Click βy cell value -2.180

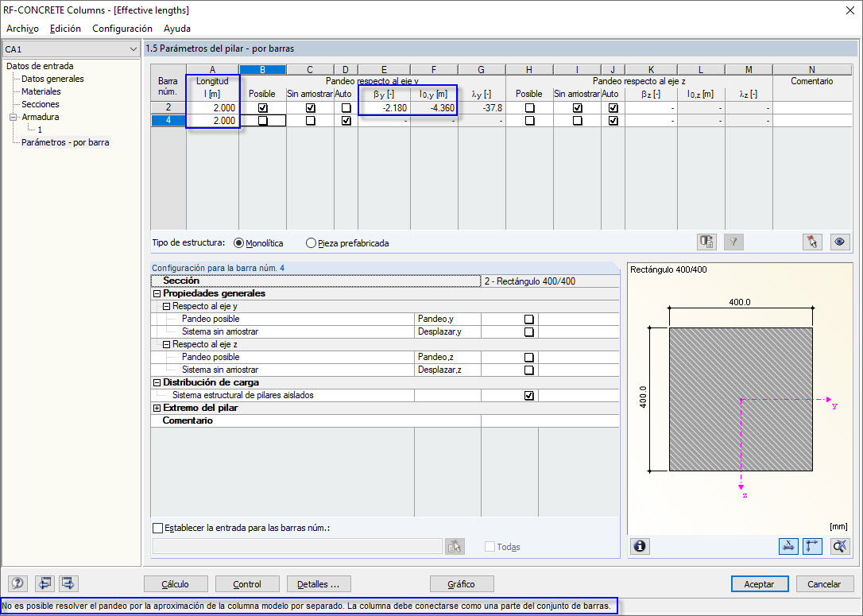click(384, 108)
